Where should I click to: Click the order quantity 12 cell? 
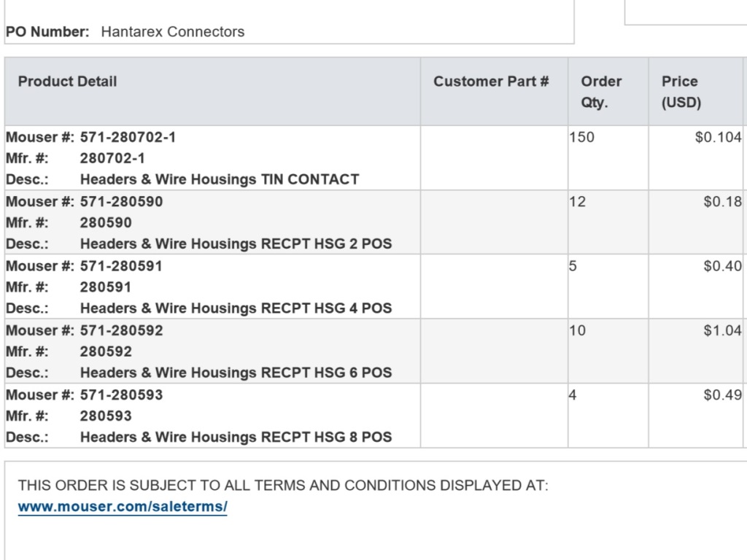578,201
